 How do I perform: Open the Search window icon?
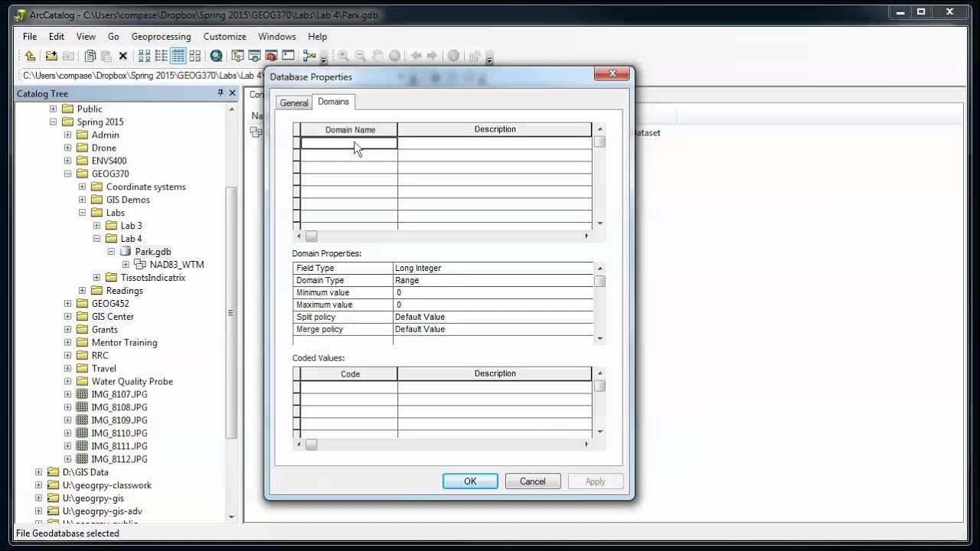[x=254, y=56]
